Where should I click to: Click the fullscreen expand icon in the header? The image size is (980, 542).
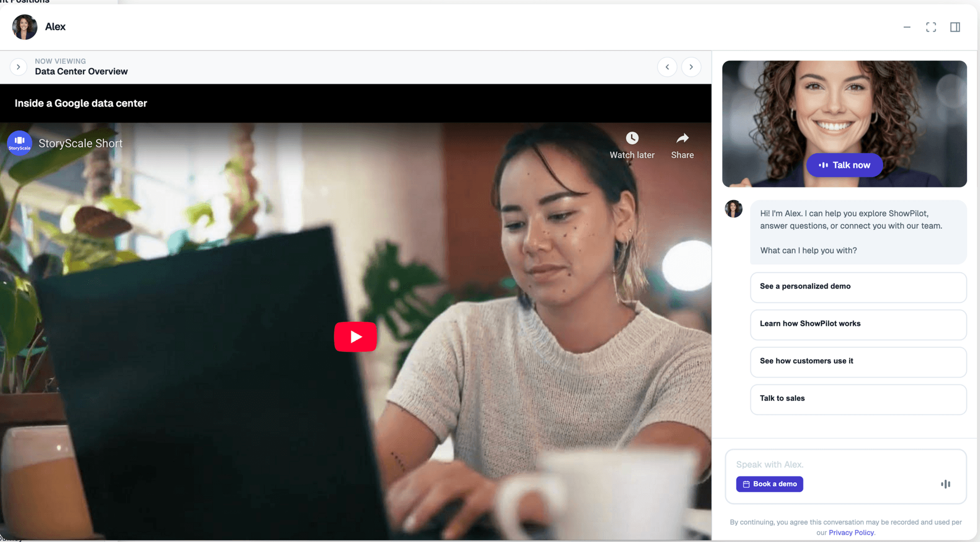coord(931,27)
